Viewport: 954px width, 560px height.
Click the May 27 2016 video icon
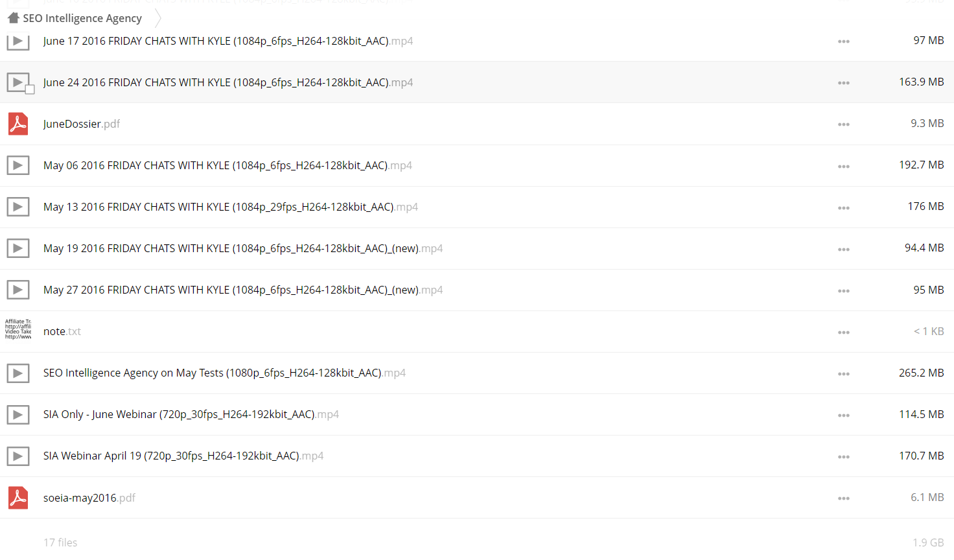coord(18,290)
